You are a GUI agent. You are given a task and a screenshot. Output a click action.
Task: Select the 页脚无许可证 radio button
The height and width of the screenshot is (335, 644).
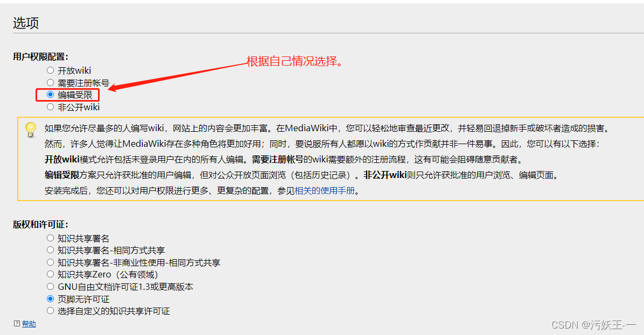tap(50, 298)
